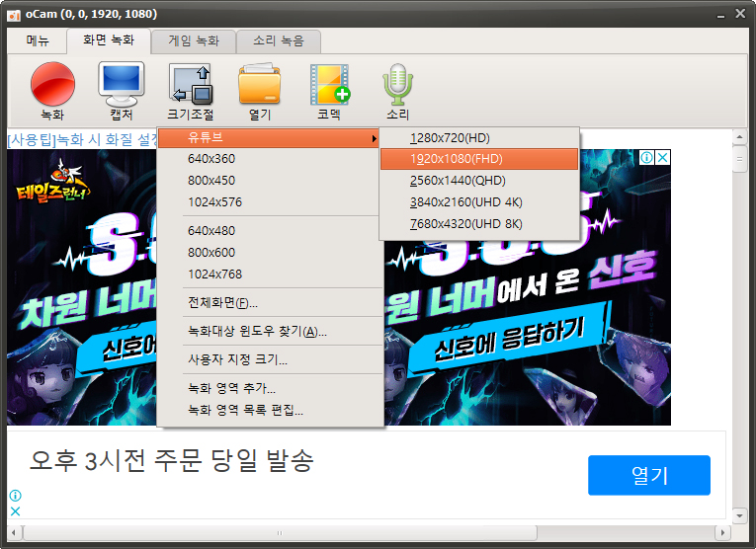Click the blue 열기 ad button
Image resolution: width=756 pixels, height=549 pixels.
coord(649,475)
